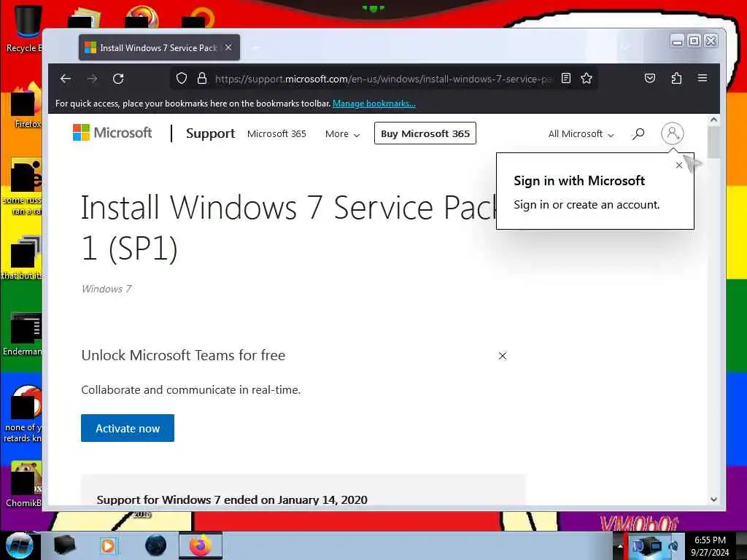Click the vertical scrollbar thumb

(713, 143)
